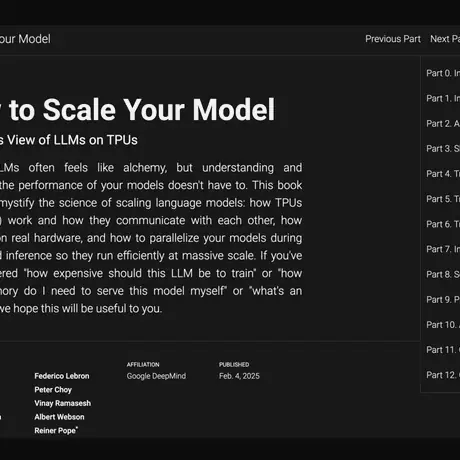Open the Part 10 sidebar entry

click(x=443, y=325)
